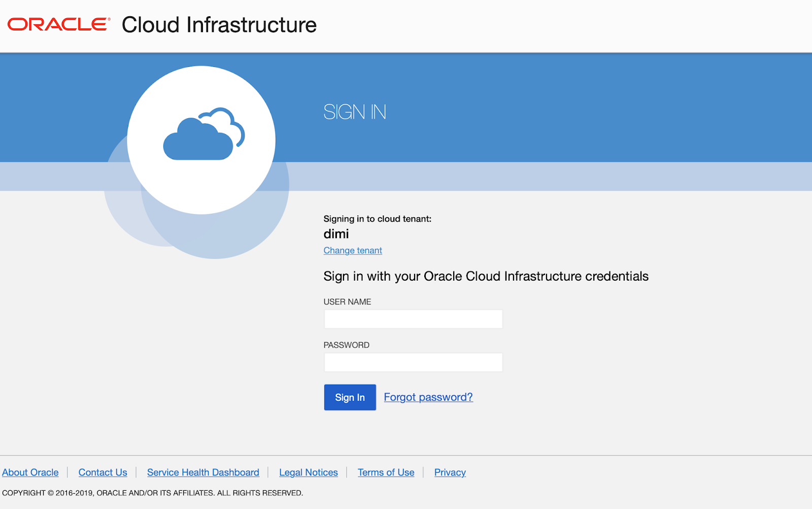The height and width of the screenshot is (509, 812).
Task: Click the tenant name dimi
Action: tap(336, 234)
